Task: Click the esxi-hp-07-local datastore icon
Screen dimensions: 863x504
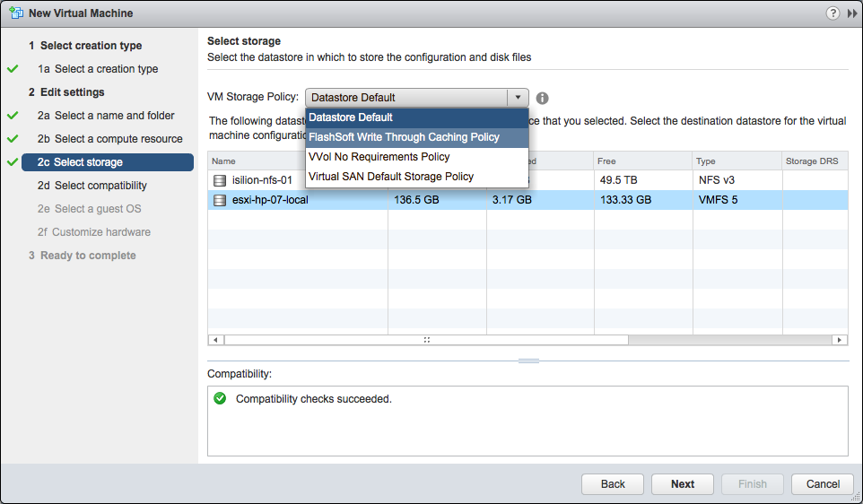Action: [x=220, y=200]
